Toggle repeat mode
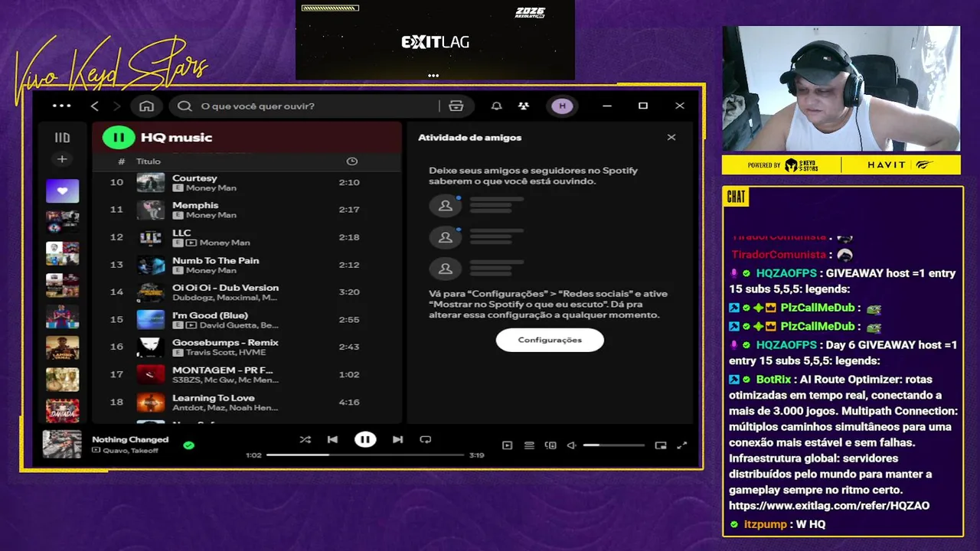This screenshot has height=551, width=980. (426, 439)
